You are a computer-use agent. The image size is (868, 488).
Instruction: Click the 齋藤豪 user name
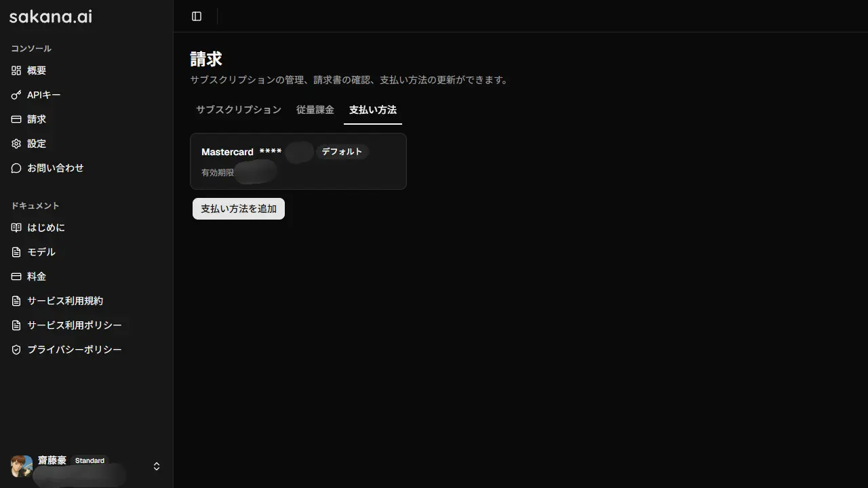52,461
